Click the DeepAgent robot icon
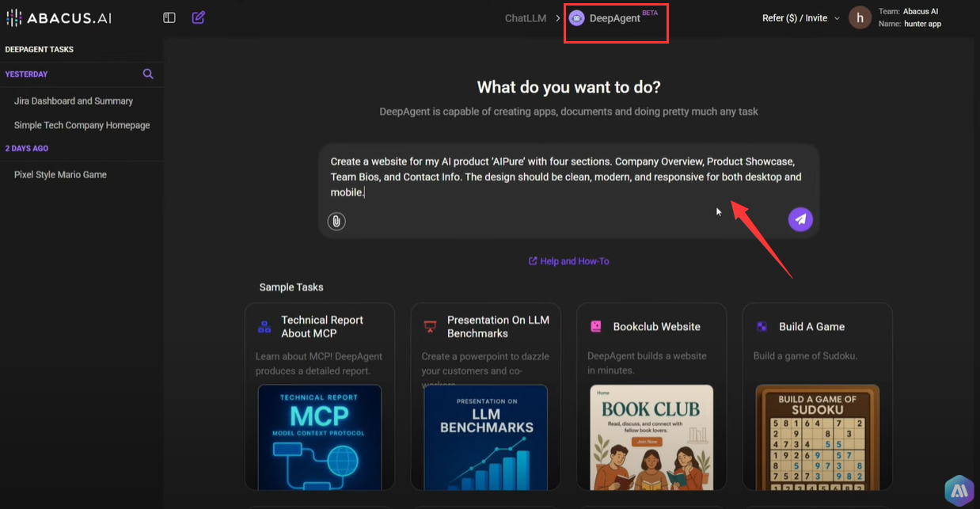Screen dimensions: 980x509 [577, 18]
